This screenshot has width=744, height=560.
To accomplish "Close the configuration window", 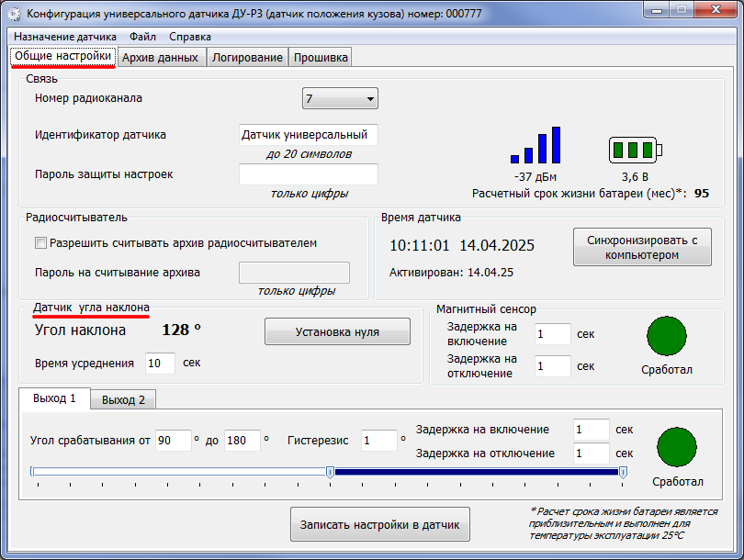I will tap(716, 9).
